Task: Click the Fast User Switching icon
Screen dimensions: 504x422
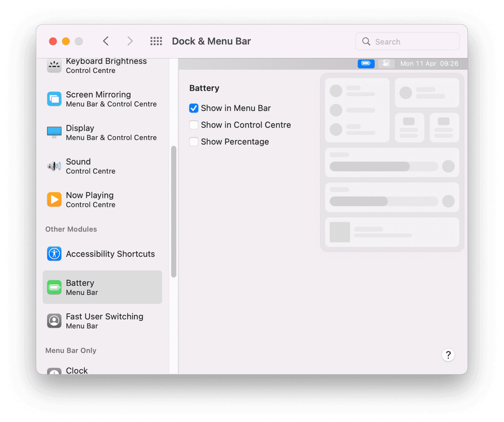Action: pos(54,321)
